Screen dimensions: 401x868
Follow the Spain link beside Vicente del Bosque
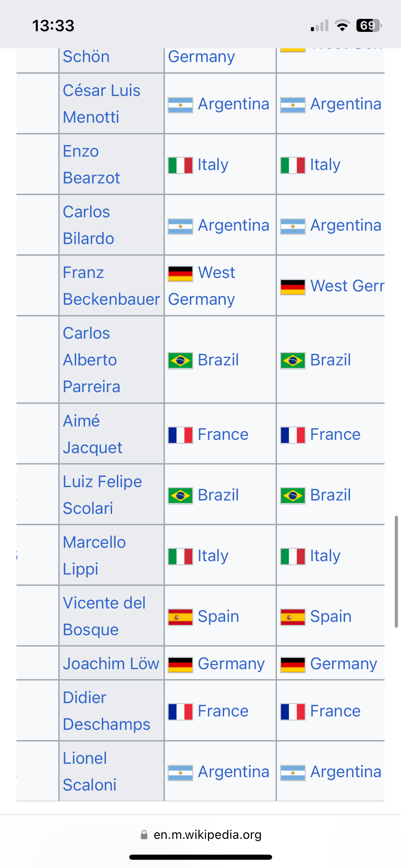click(218, 616)
